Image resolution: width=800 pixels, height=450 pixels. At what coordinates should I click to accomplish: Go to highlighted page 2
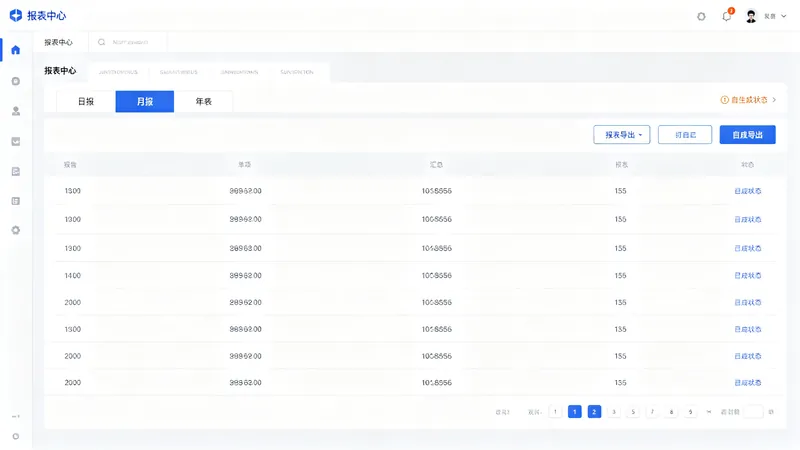pyautogui.click(x=594, y=412)
